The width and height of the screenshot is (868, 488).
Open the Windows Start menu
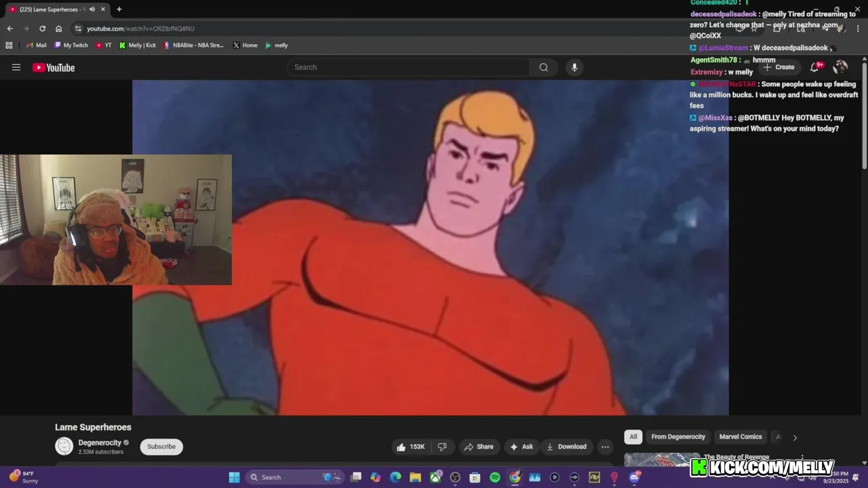[x=234, y=477]
